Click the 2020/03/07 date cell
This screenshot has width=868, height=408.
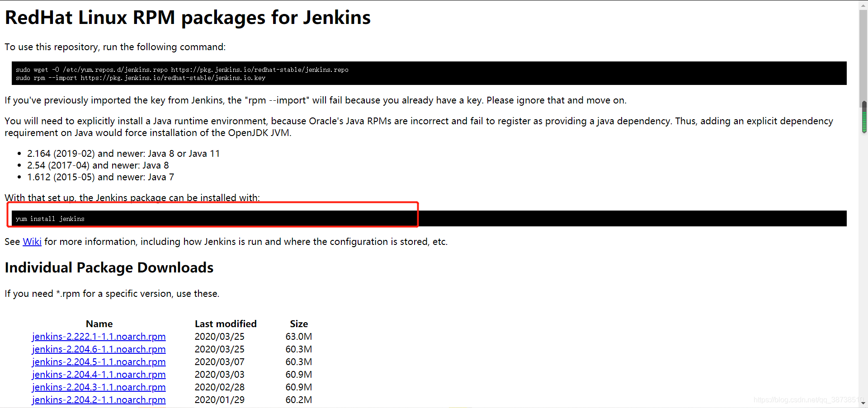pyautogui.click(x=220, y=362)
